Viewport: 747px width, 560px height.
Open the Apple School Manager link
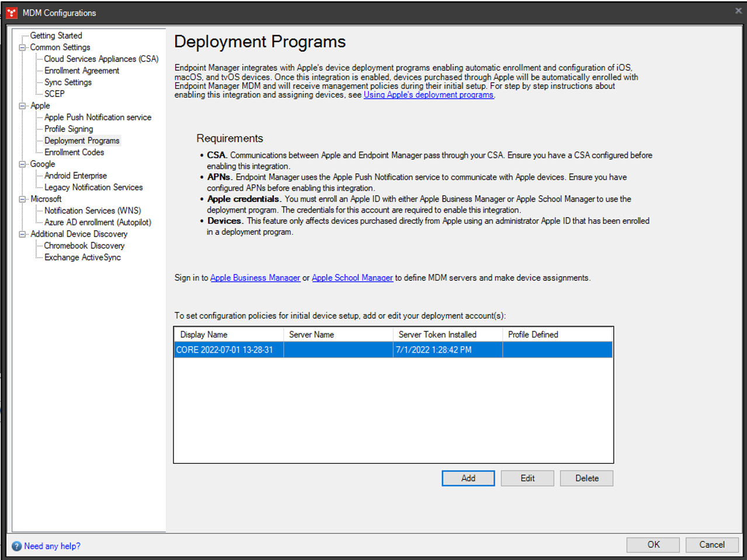(352, 278)
